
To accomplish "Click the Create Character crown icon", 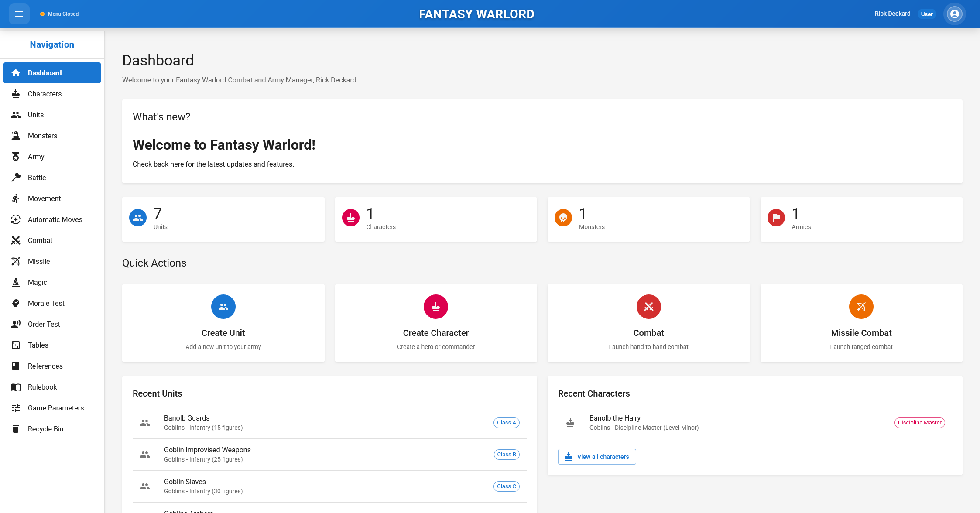I will pos(435,307).
